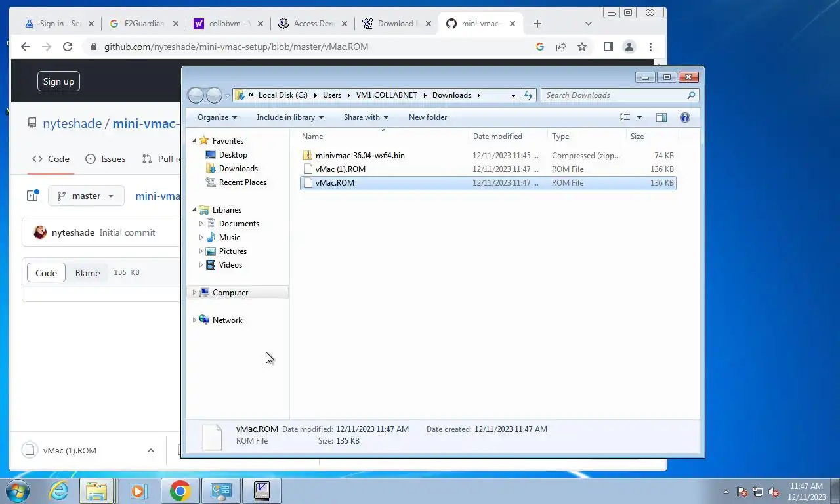Image resolution: width=840 pixels, height=504 pixels.
Task: Select the Pictures library
Action: (x=232, y=251)
